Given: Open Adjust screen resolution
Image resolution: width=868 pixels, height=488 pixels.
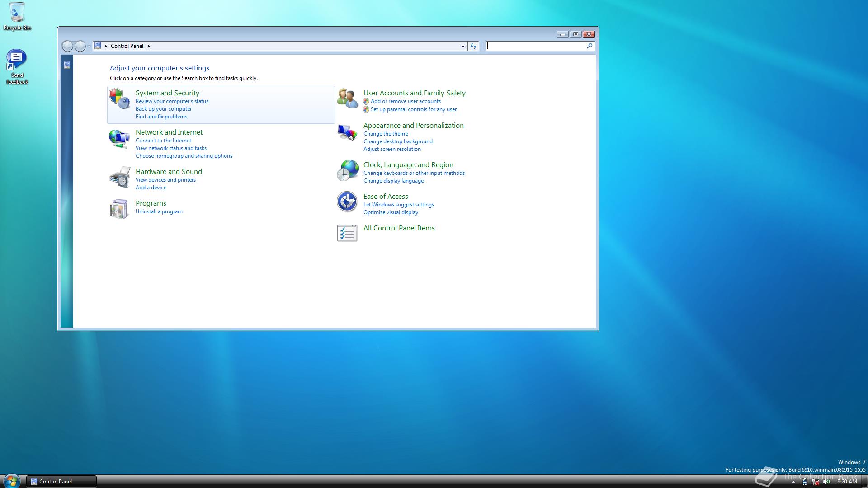Looking at the screenshot, I should [392, 149].
